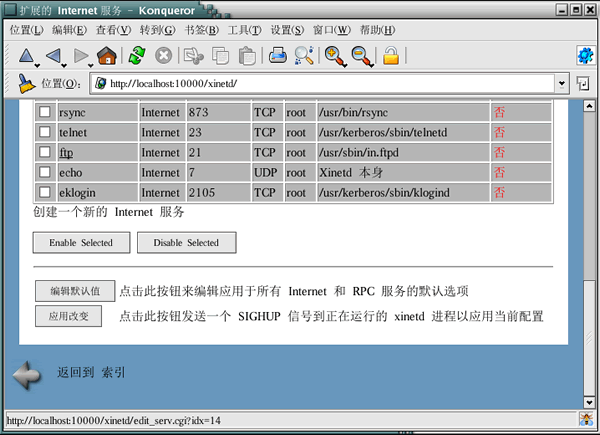Image resolution: width=600 pixels, height=435 pixels.
Task: Open the 位置(L) menu
Action: pyautogui.click(x=26, y=30)
